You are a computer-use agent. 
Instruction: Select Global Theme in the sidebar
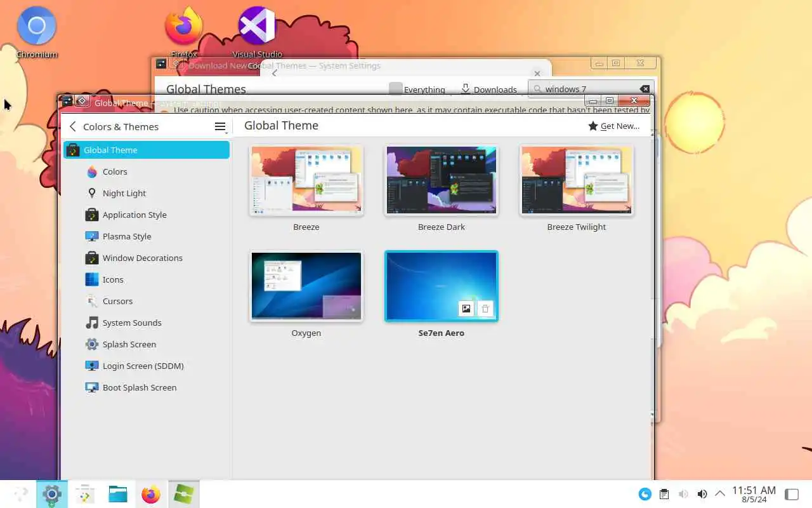click(147, 150)
